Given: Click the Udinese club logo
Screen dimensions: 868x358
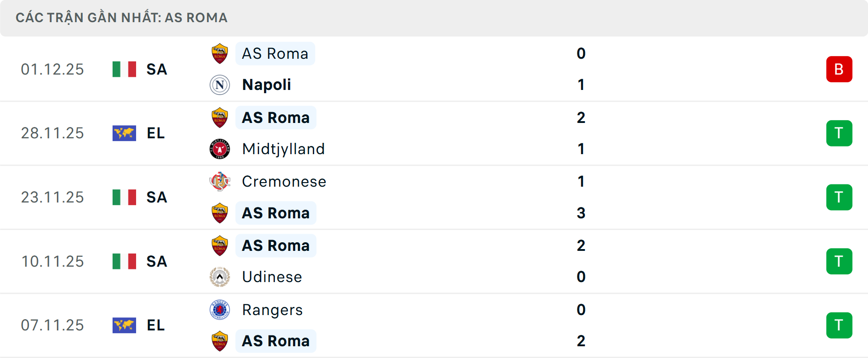Looking at the screenshot, I should pos(219,277).
